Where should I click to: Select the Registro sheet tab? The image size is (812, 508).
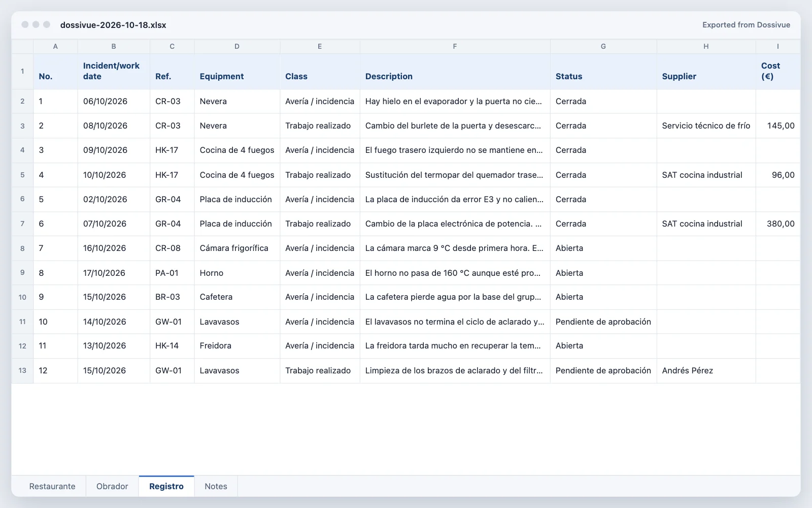coord(166,486)
